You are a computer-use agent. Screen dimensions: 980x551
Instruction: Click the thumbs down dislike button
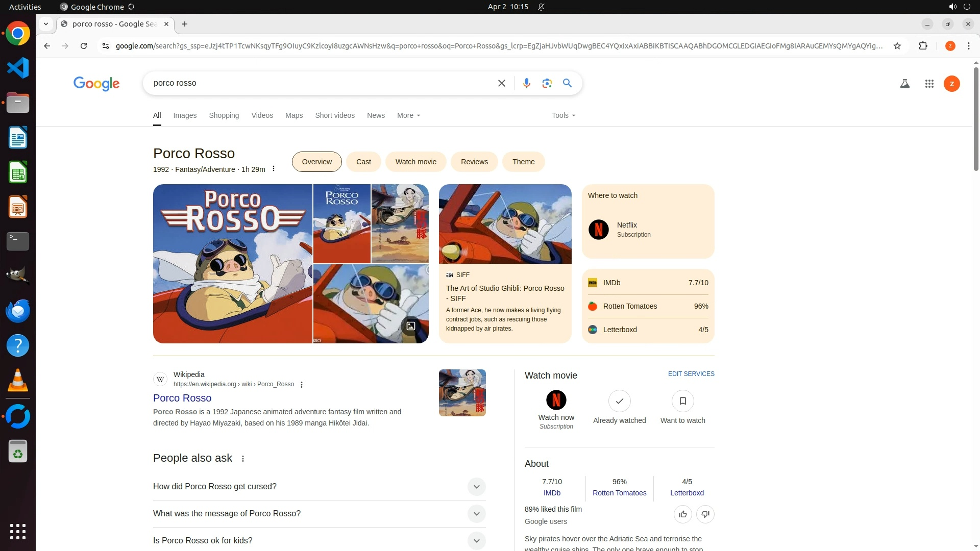click(x=705, y=514)
